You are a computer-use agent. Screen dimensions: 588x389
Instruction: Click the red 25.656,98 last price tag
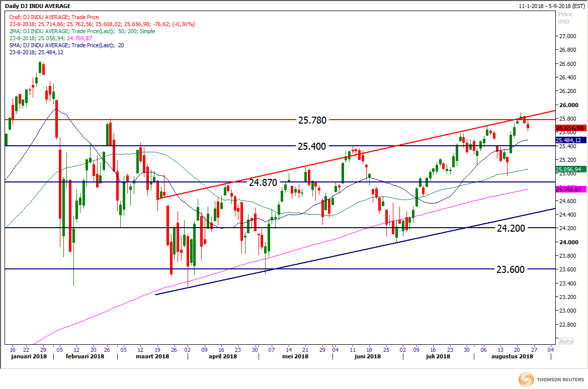tap(569, 128)
